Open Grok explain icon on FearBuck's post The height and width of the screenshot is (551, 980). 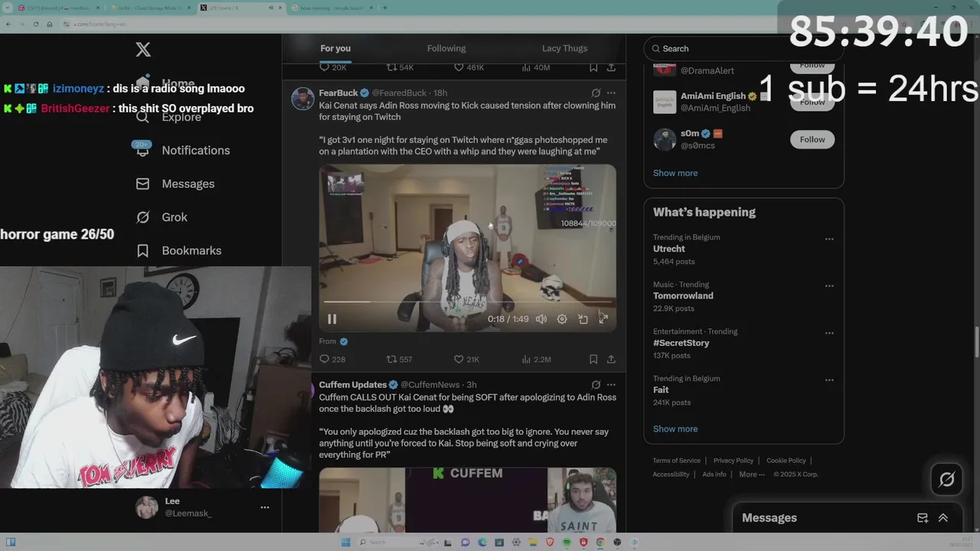click(596, 93)
